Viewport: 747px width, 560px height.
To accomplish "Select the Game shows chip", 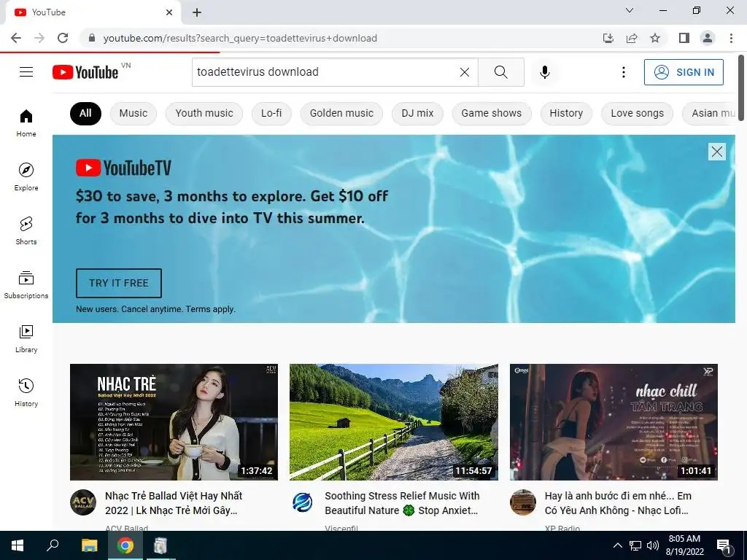I will (491, 113).
